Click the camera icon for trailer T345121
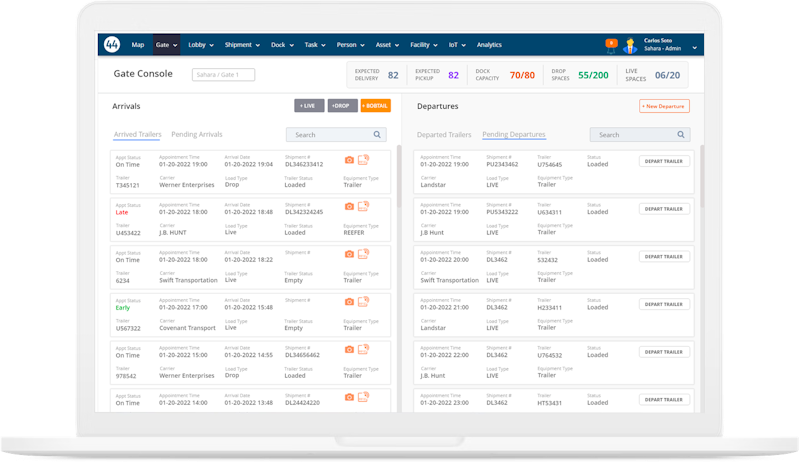The height and width of the screenshot is (462, 800). [349, 160]
